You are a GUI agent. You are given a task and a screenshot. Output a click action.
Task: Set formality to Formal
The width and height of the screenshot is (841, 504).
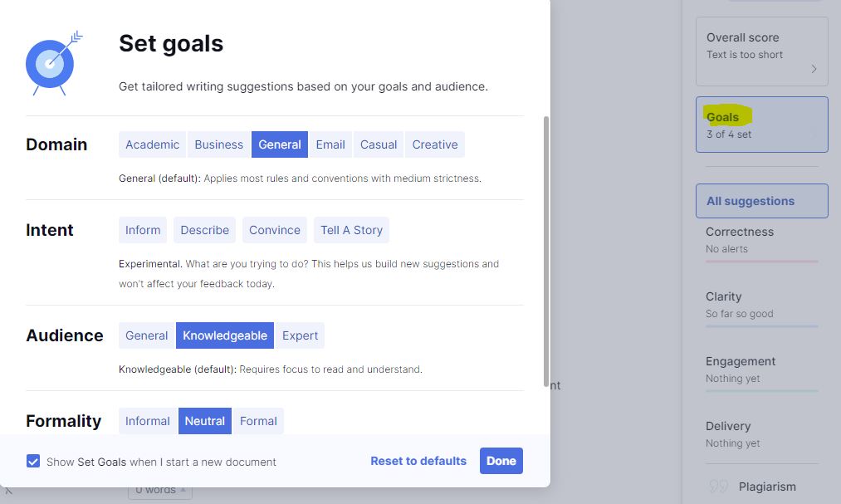[258, 421]
